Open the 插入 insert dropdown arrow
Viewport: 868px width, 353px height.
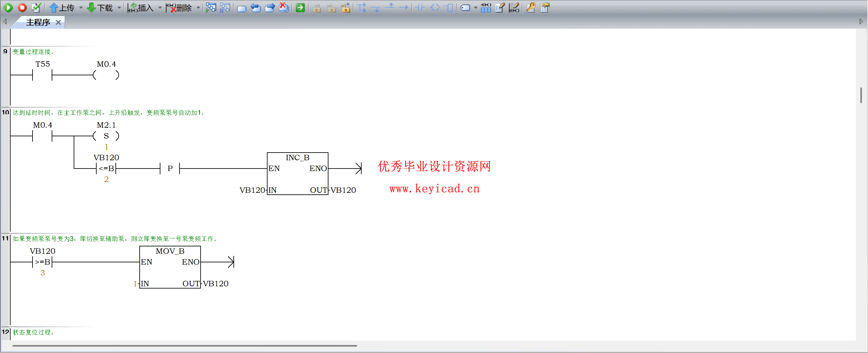click(160, 8)
